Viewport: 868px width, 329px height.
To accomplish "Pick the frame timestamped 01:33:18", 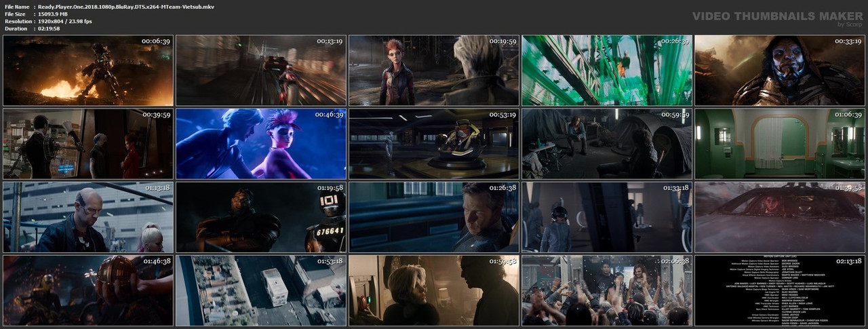I will tap(607, 217).
